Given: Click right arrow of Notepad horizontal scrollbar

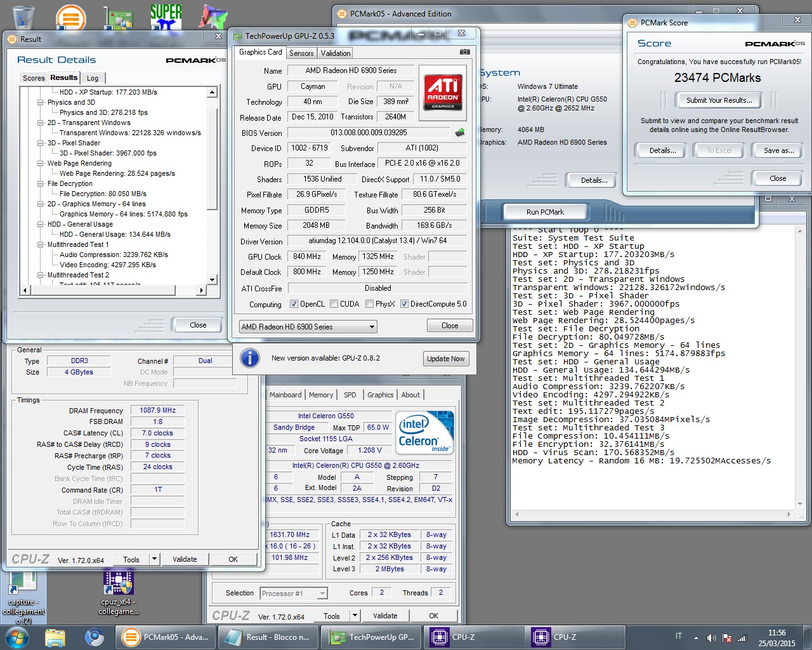Looking at the screenshot, I should tap(789, 514).
